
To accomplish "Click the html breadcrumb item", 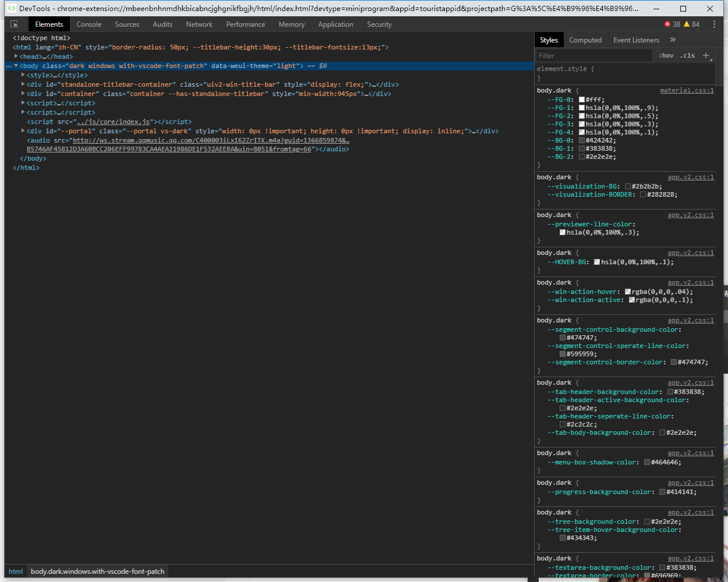I will pyautogui.click(x=16, y=572).
